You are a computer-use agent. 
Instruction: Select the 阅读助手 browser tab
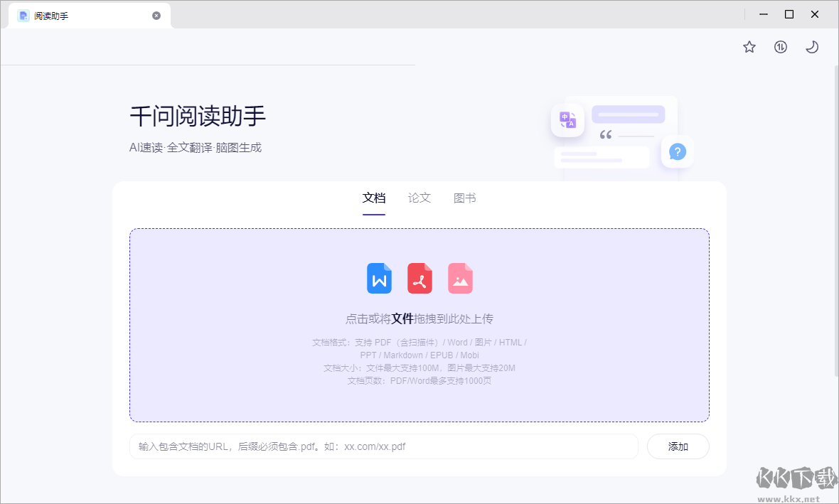[90, 16]
